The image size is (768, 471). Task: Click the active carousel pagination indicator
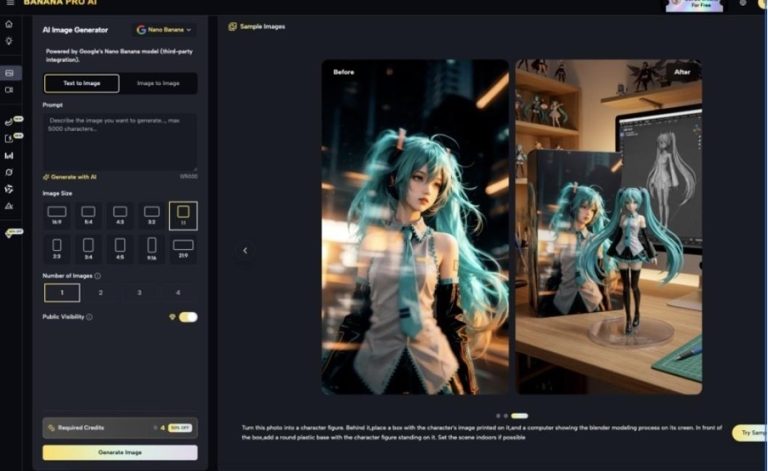tap(519, 415)
